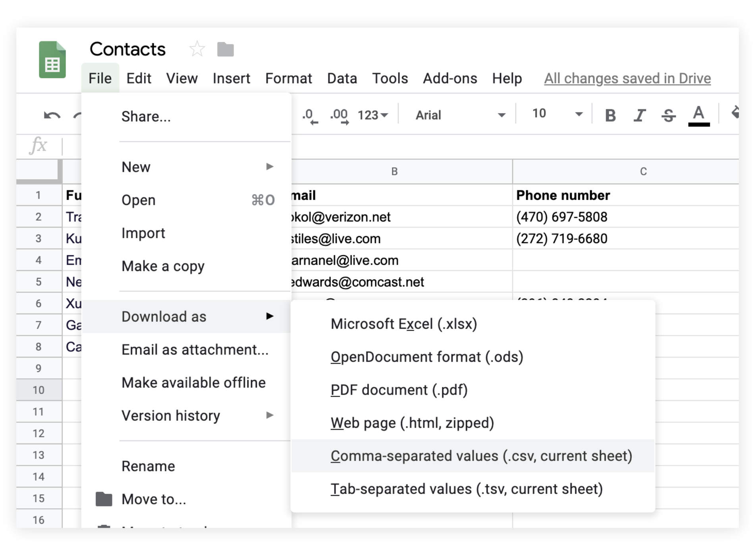
Task: Download as Comma-separated values (.csv)
Action: tap(472, 456)
